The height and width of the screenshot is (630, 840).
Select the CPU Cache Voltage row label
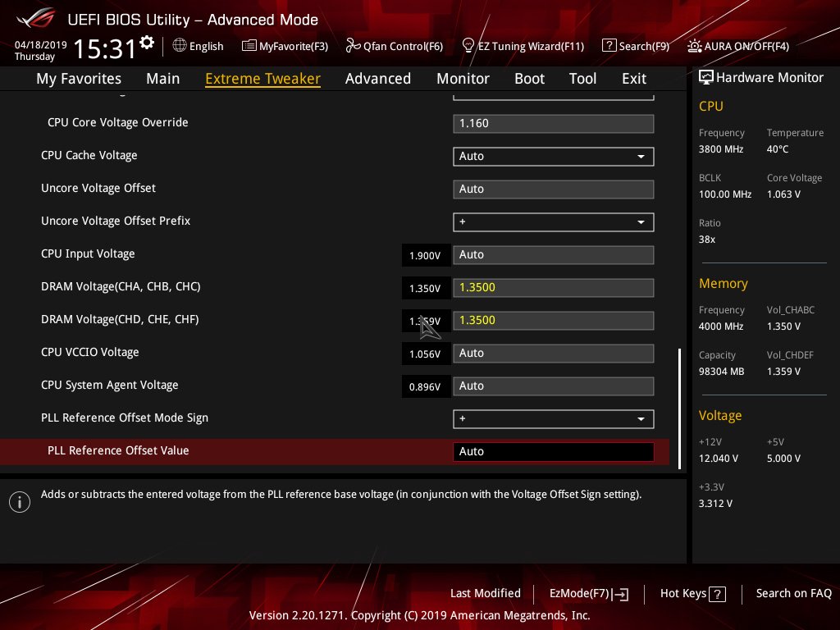point(89,155)
